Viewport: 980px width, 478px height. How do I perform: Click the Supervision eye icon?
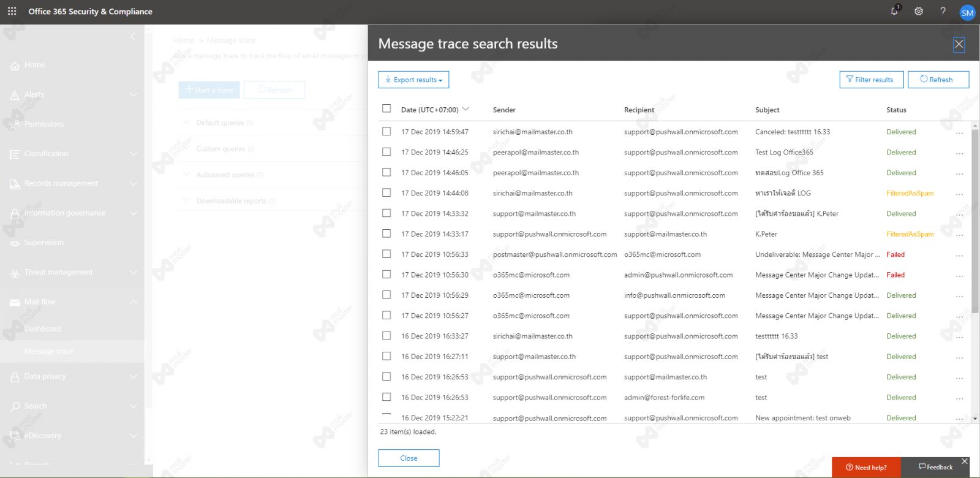pyautogui.click(x=15, y=243)
